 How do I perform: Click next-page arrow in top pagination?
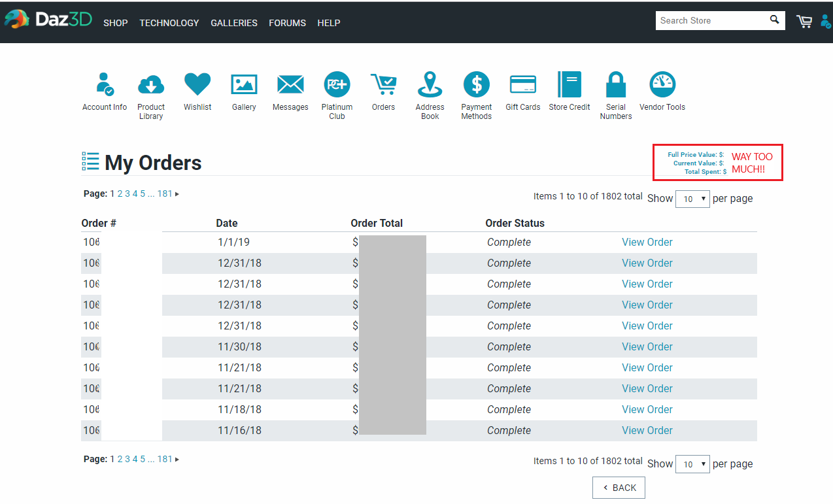point(177,194)
